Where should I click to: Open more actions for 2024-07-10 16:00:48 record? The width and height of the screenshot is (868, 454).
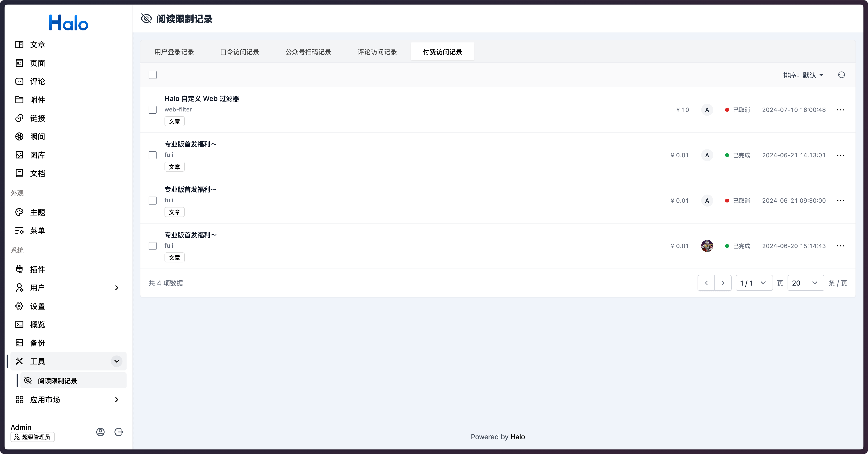click(x=841, y=110)
